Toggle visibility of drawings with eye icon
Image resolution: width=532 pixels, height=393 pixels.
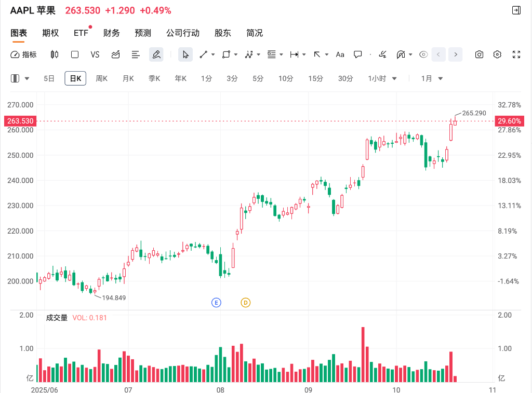423,54
